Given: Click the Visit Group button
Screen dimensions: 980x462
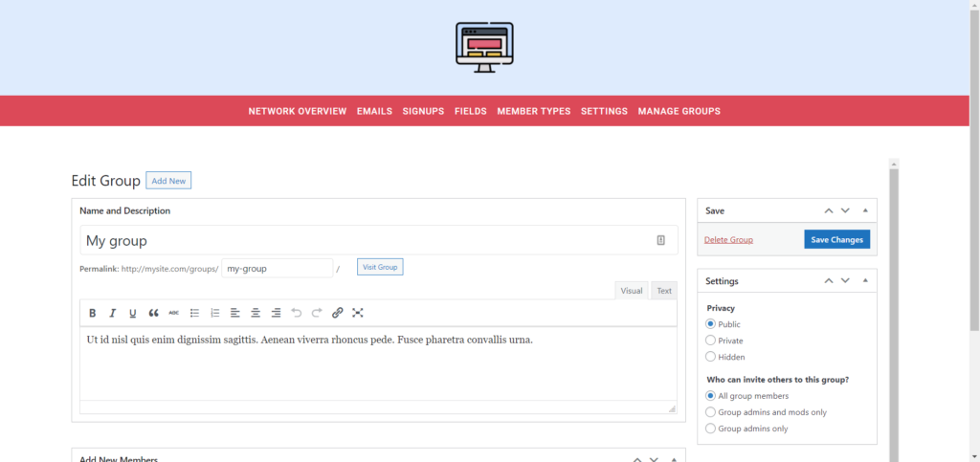Looking at the screenshot, I should point(380,267).
